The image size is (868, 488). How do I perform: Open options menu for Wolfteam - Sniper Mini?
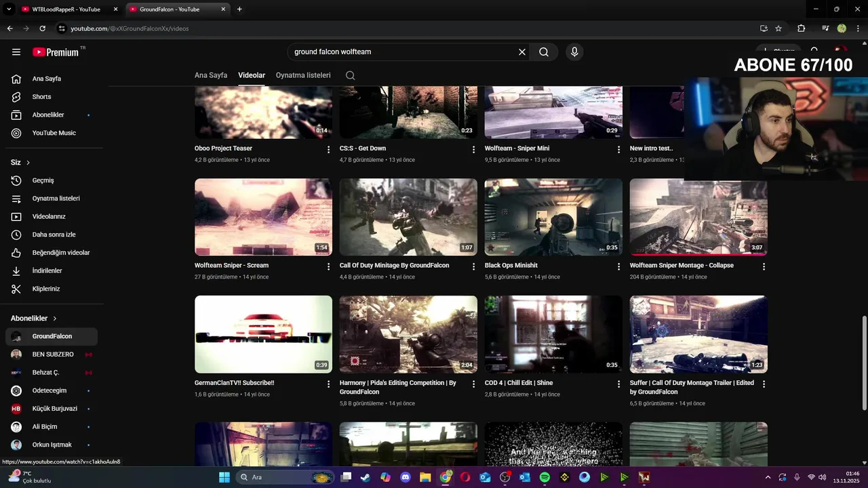click(619, 149)
